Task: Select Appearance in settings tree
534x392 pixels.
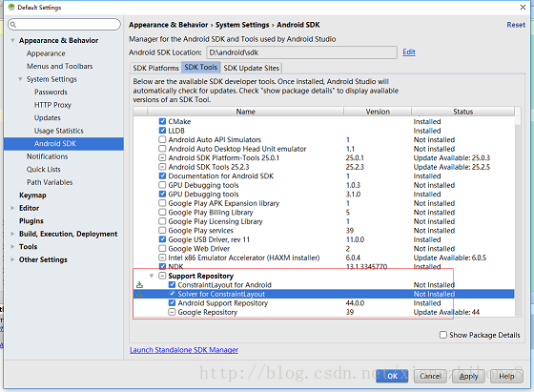Action: point(46,53)
